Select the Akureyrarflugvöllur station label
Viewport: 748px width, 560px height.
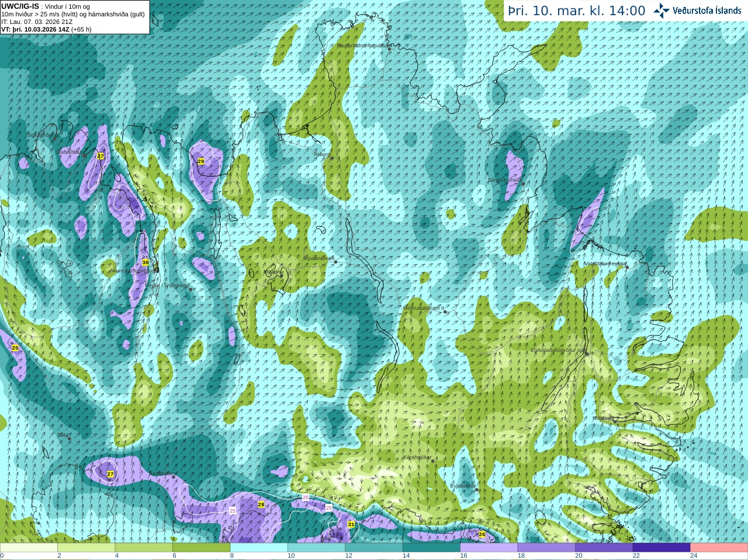coord(133,271)
